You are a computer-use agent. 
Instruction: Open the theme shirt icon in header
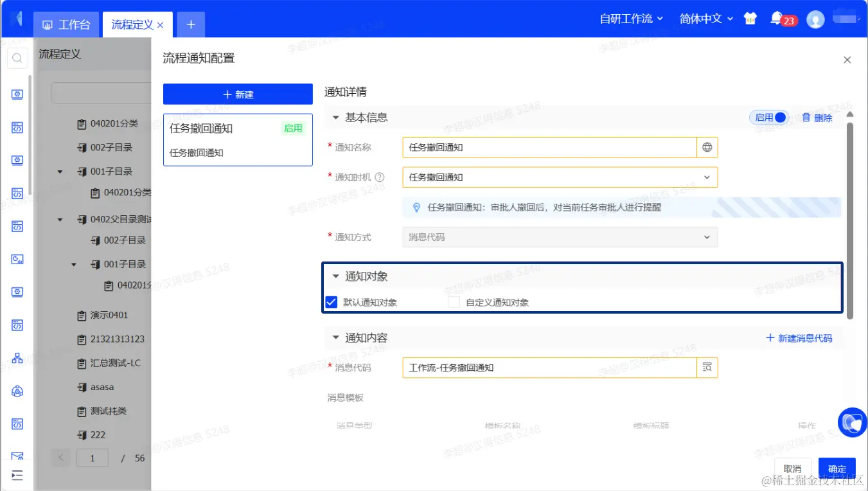click(750, 19)
